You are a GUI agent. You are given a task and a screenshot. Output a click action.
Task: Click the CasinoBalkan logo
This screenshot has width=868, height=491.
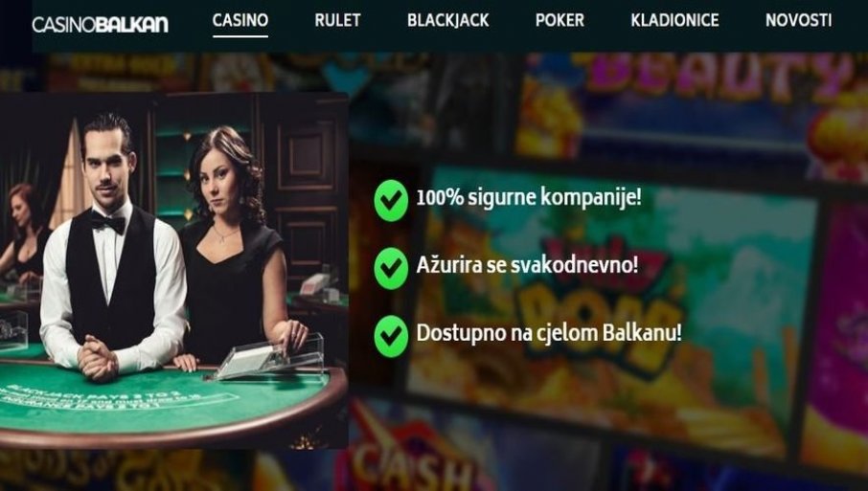coord(101,24)
